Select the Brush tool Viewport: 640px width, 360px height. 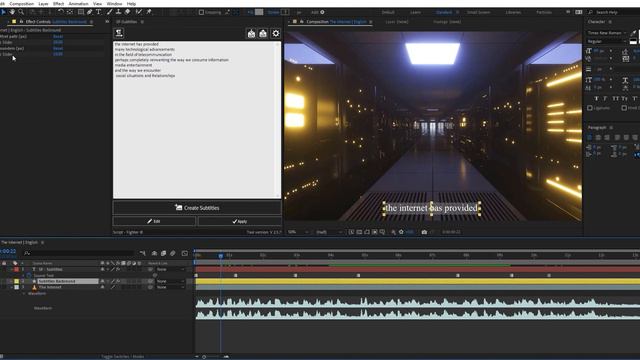pos(109,12)
